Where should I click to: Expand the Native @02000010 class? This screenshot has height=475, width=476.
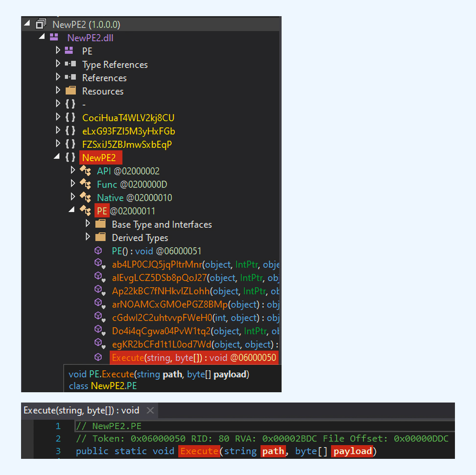coord(72,197)
